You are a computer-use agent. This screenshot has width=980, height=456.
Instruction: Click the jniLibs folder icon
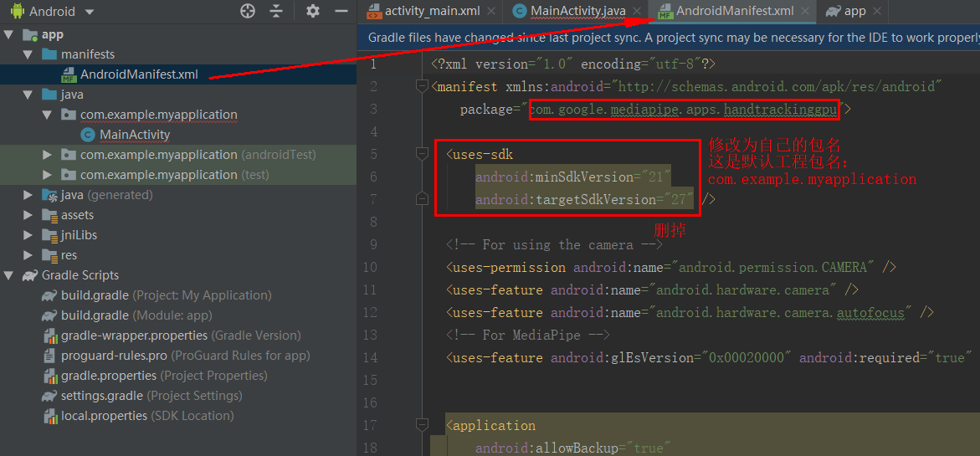(49, 235)
